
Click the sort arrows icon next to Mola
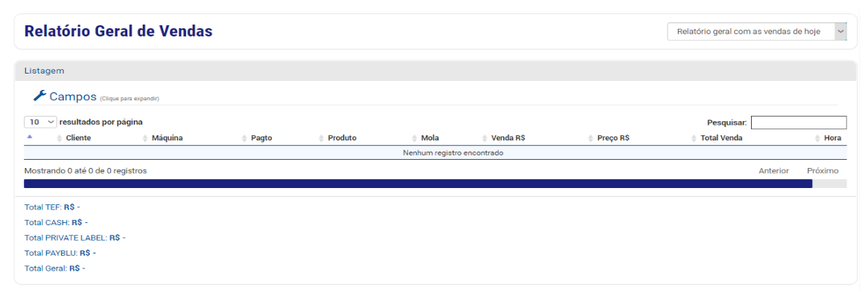click(415, 138)
